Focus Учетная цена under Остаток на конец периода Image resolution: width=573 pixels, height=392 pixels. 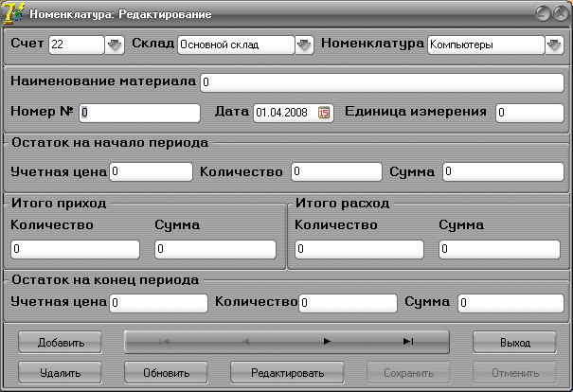158,303
